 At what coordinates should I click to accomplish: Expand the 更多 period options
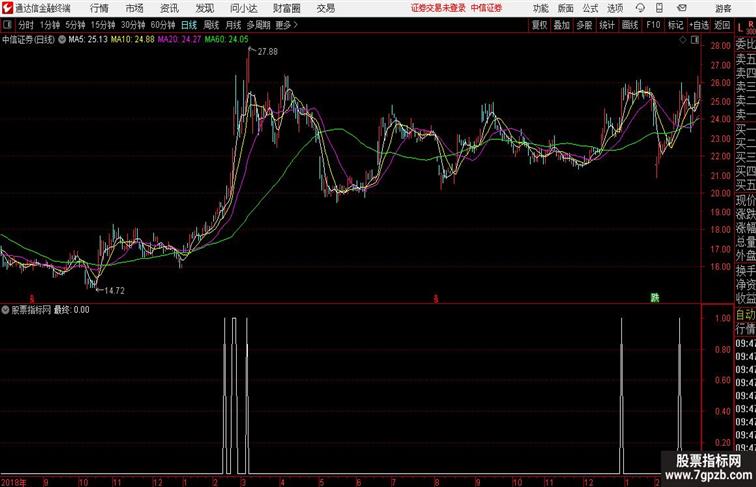click(286, 25)
